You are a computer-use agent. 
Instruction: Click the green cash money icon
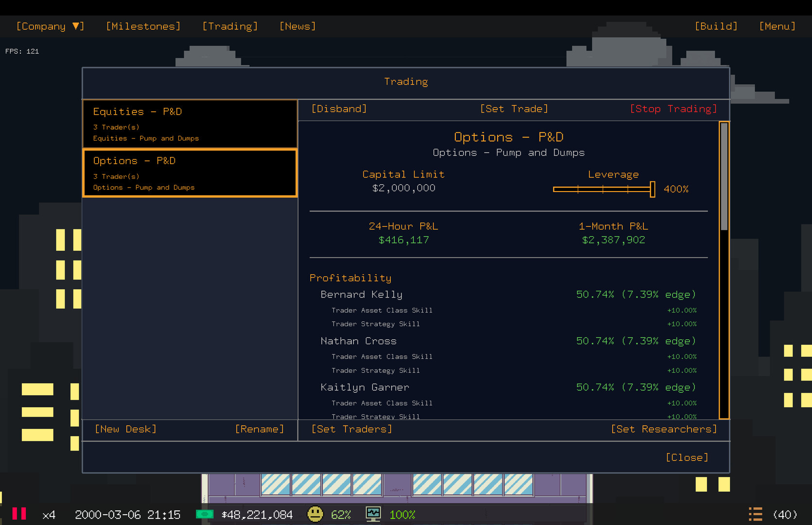pyautogui.click(x=205, y=514)
